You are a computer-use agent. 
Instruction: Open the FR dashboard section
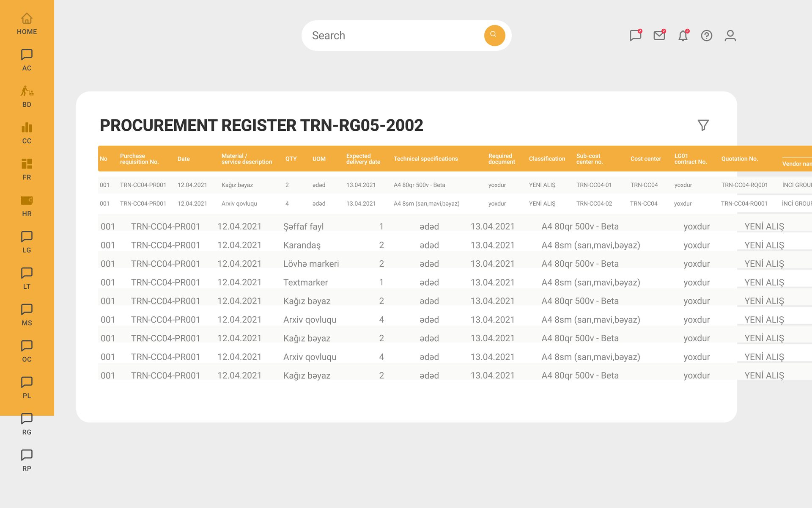pos(27,169)
